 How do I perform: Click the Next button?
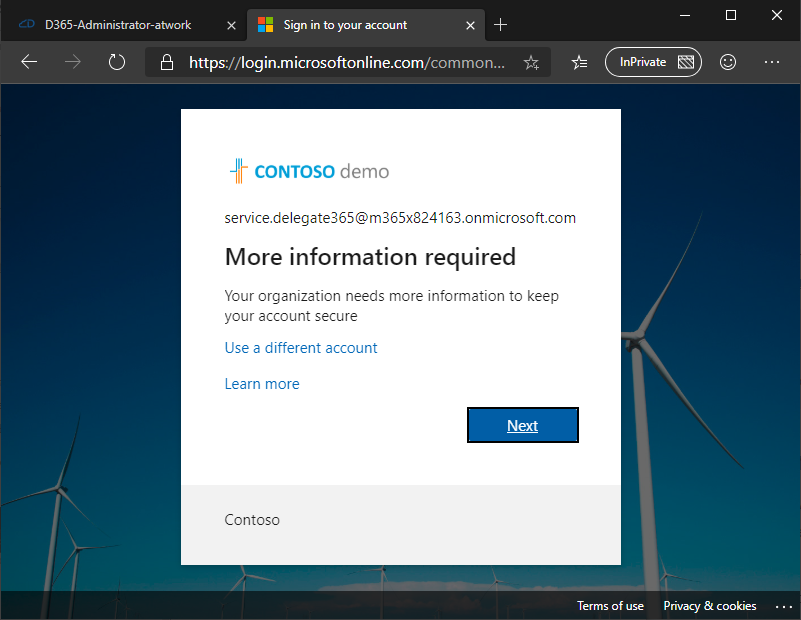point(522,425)
